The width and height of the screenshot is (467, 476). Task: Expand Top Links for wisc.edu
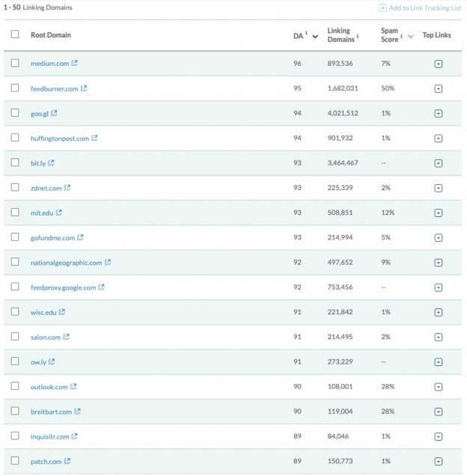click(x=438, y=312)
